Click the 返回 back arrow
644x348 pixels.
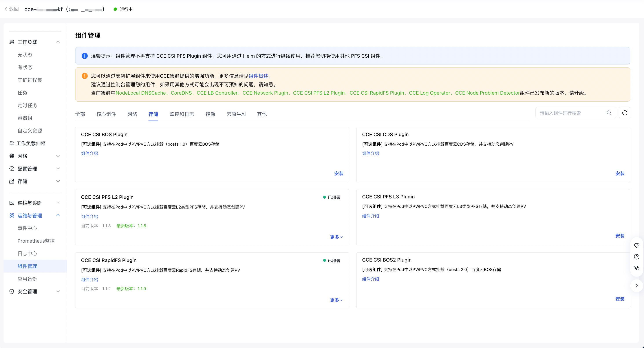tap(6, 9)
